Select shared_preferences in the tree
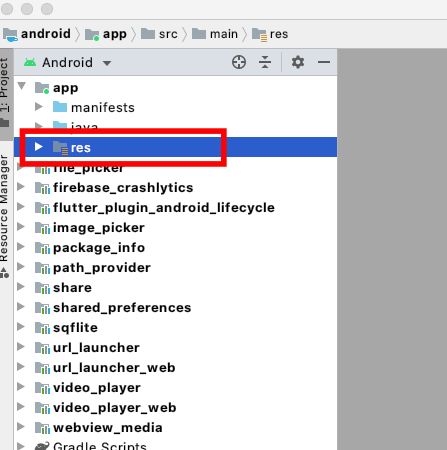 pos(122,308)
